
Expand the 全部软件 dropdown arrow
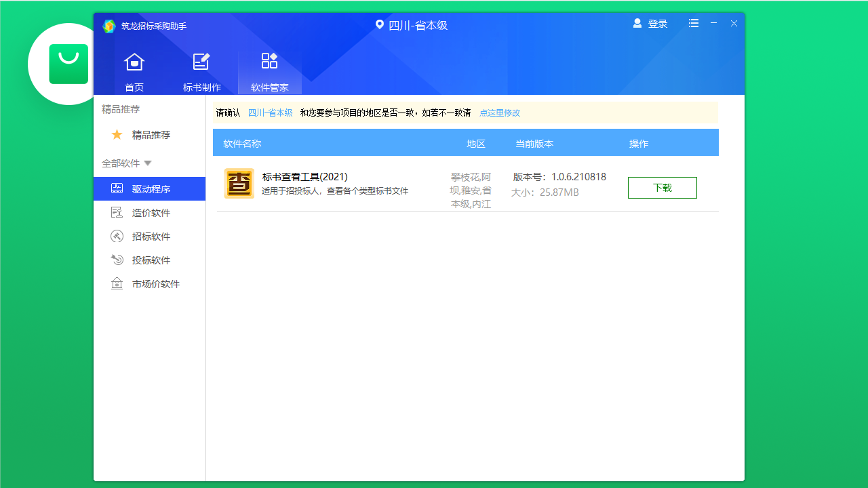[x=148, y=163]
